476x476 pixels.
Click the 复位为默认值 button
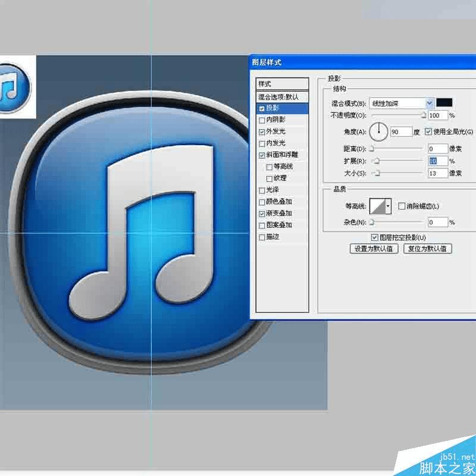click(x=427, y=249)
